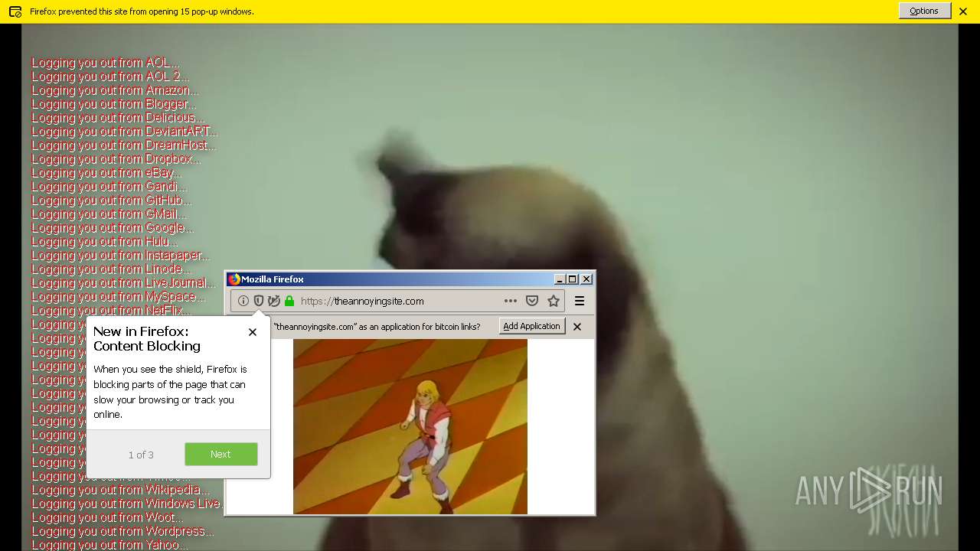Click 'Logging you out from AOL 2...' line
980x551 pixels.
click(x=110, y=77)
